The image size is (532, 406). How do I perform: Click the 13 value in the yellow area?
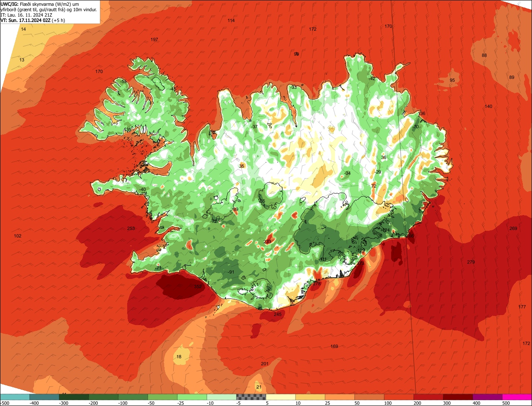[x=22, y=60]
